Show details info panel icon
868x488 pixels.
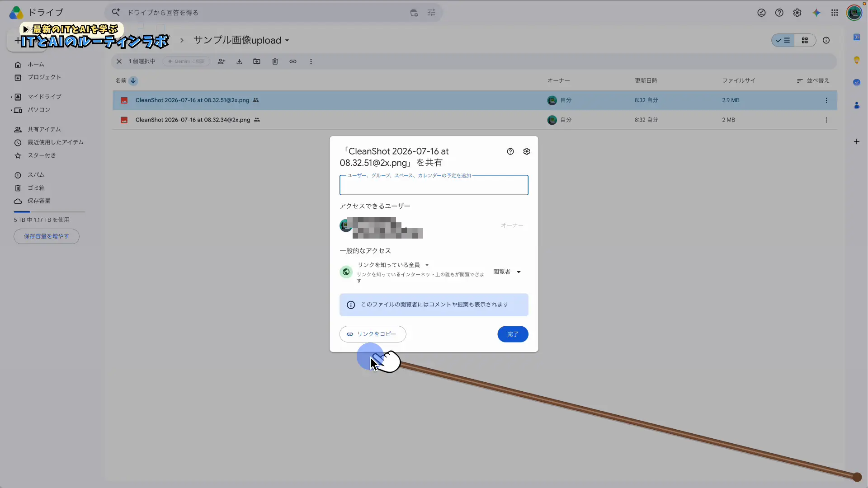[826, 40]
